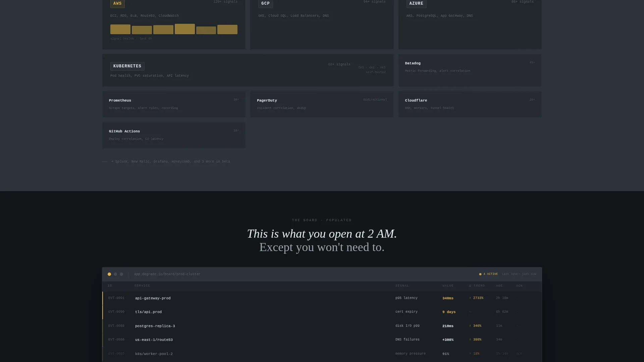Click the 'p95 latency' signal cell
Image resolution: width=644 pixels, height=362 pixels.
407,298
